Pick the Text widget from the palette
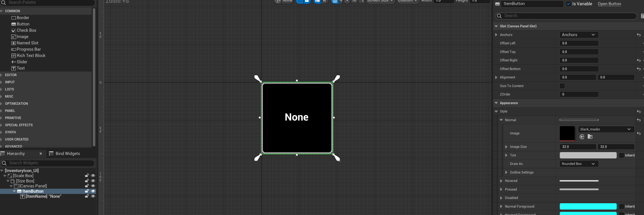 pyautogui.click(x=18, y=68)
